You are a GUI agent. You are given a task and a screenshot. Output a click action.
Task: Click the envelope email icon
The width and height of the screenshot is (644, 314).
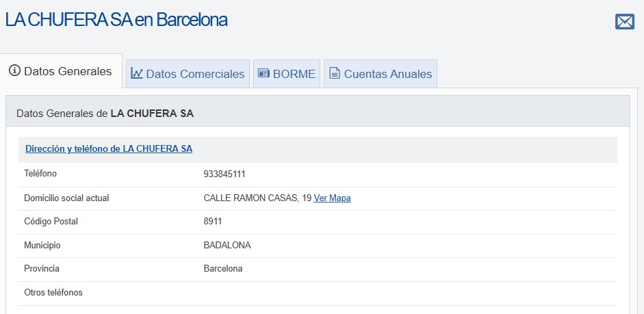click(625, 21)
